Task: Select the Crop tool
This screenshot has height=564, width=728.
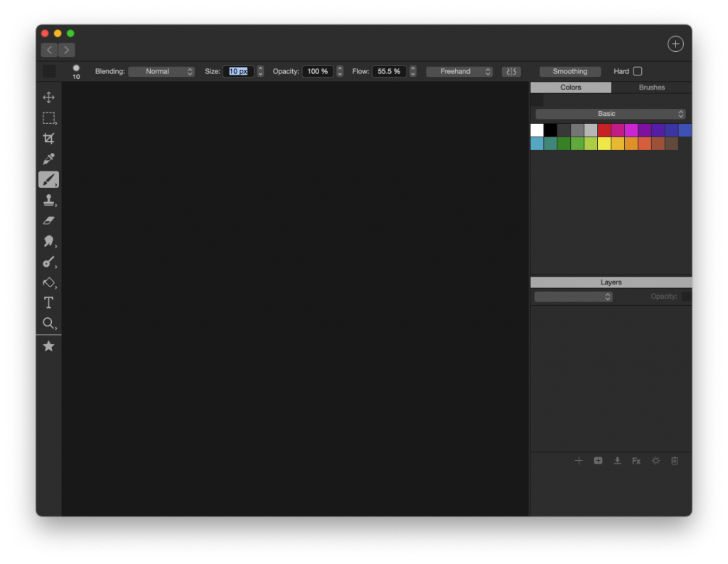Action: (49, 138)
